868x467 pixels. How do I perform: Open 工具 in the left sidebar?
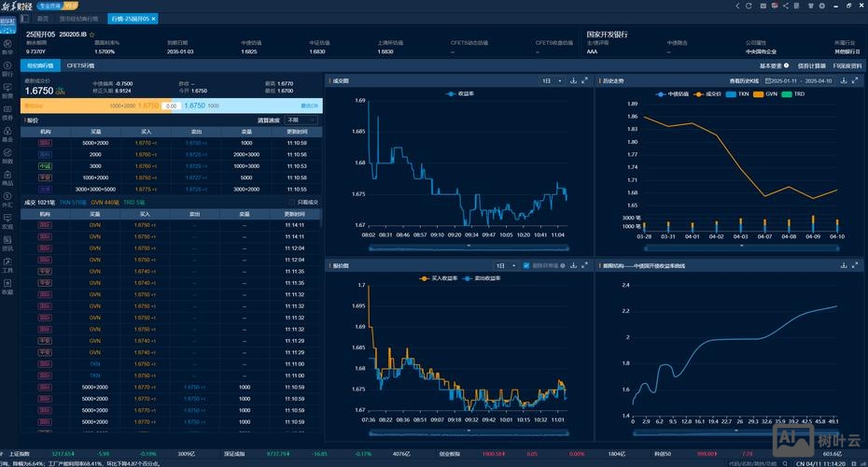coord(7,268)
